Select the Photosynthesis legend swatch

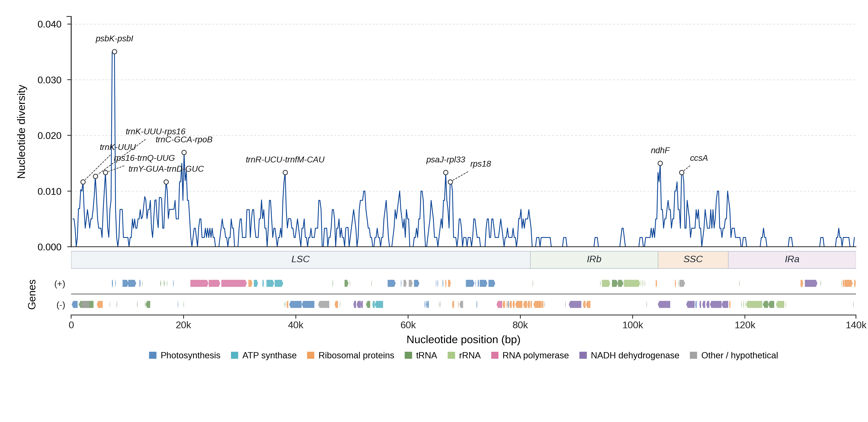click(x=153, y=355)
